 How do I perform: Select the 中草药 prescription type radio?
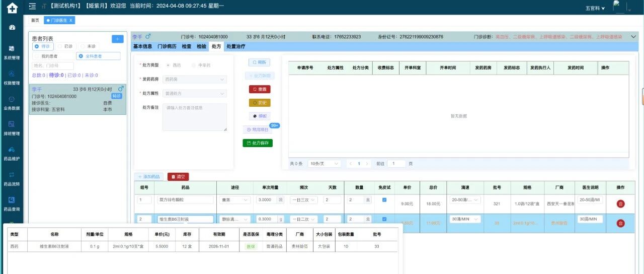pos(201,65)
